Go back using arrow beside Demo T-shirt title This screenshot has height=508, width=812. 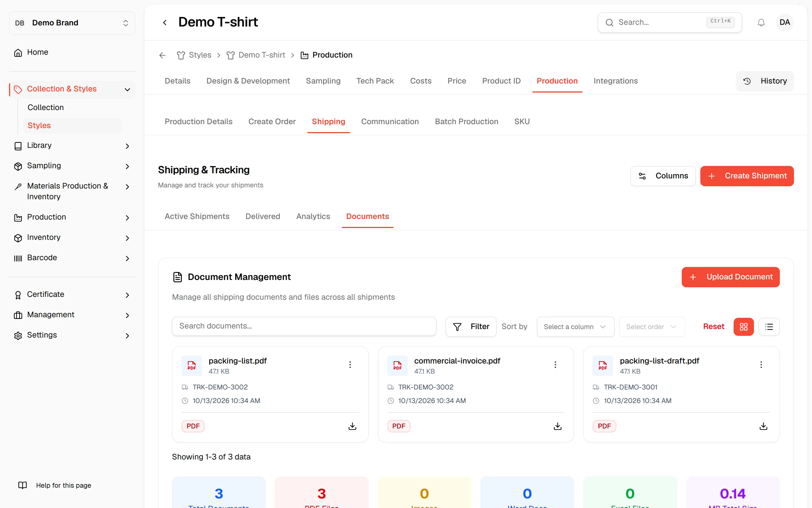click(x=165, y=23)
